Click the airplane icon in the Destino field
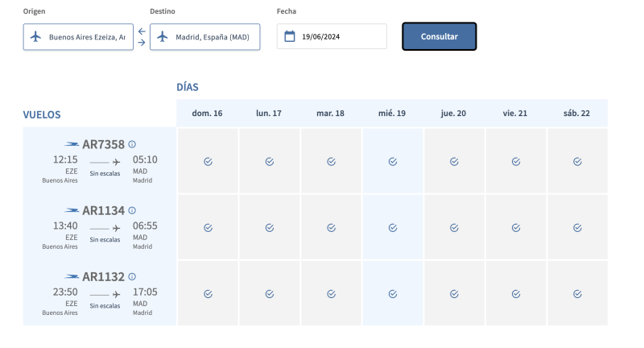 tap(163, 37)
